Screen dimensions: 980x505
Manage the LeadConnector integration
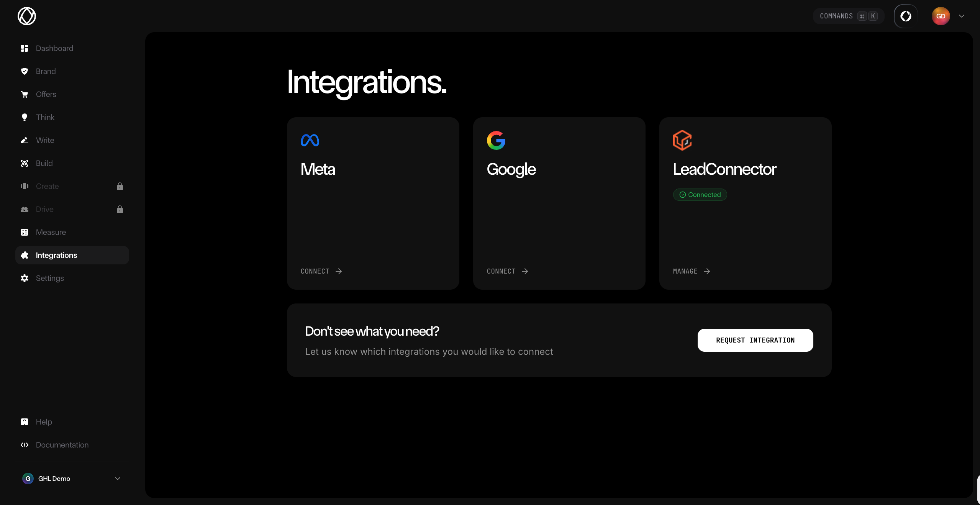[691, 271]
